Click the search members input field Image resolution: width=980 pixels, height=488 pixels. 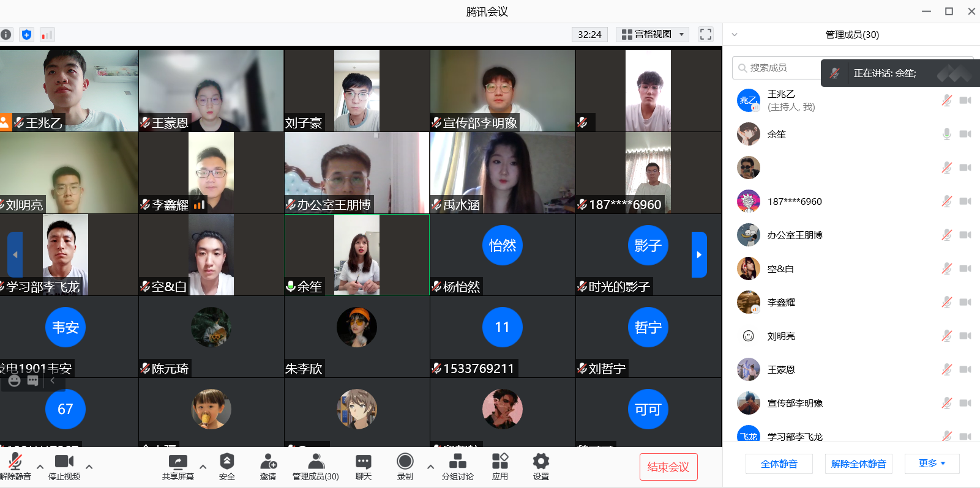[x=777, y=68]
